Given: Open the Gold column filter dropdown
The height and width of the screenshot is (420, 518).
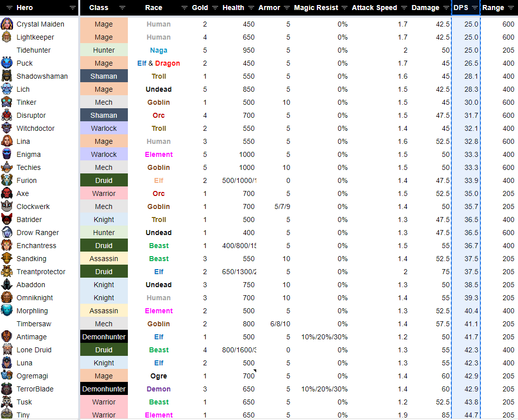Looking at the screenshot, I should pos(215,8).
